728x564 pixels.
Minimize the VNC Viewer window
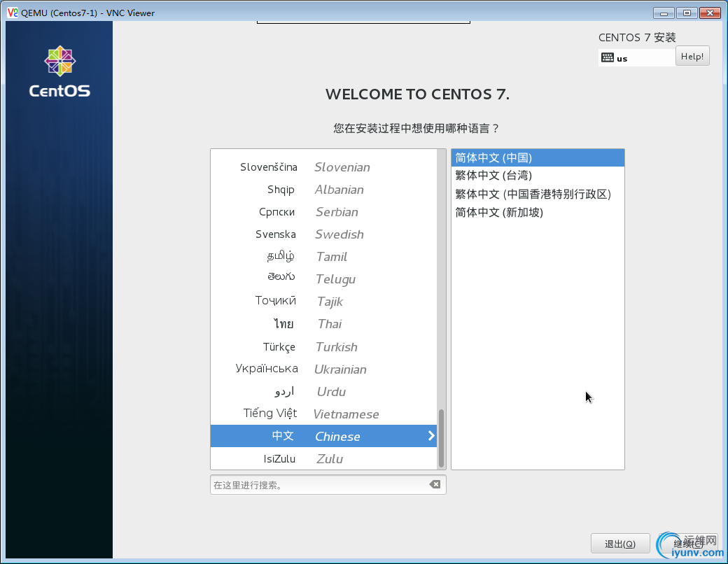(x=664, y=13)
